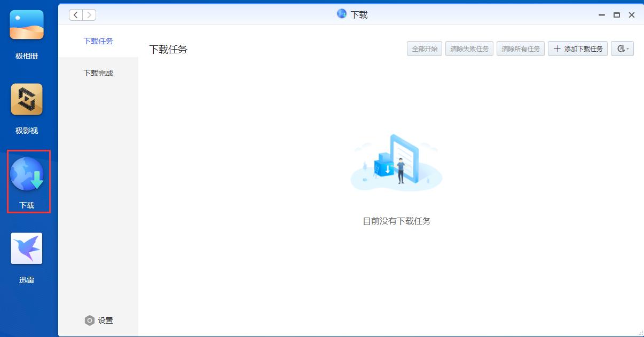Click the gear icon beside 设置
Viewport: 644px width, 337px height.
tap(90, 320)
